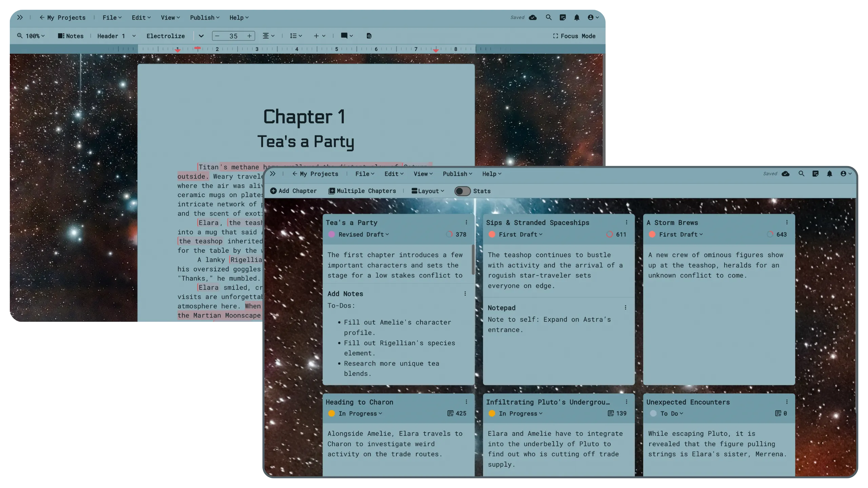Open the Notes panel in editor toolbar
868x488 pixels.
coord(71,36)
